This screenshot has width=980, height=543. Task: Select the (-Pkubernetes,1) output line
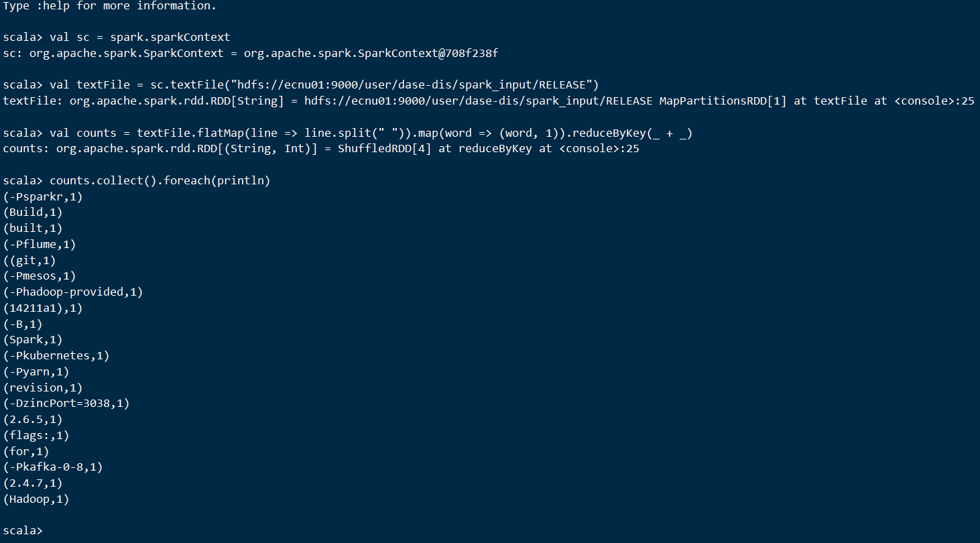pyautogui.click(x=56, y=356)
